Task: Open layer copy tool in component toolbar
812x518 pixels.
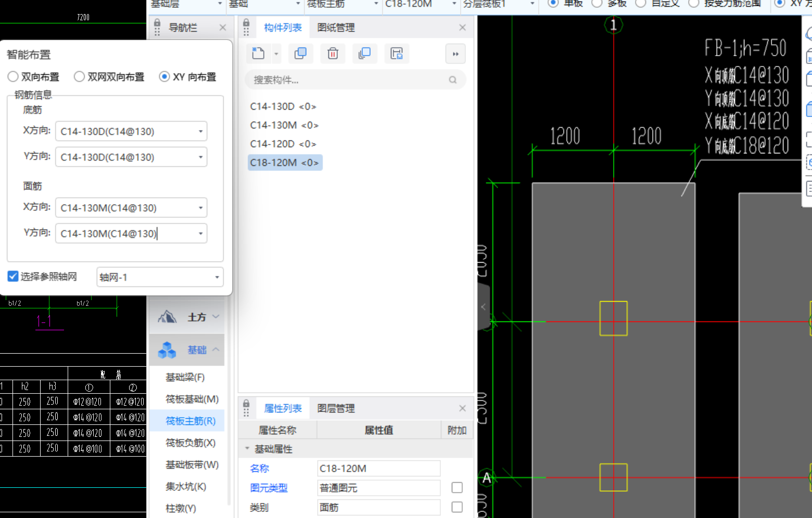Action: (x=364, y=54)
